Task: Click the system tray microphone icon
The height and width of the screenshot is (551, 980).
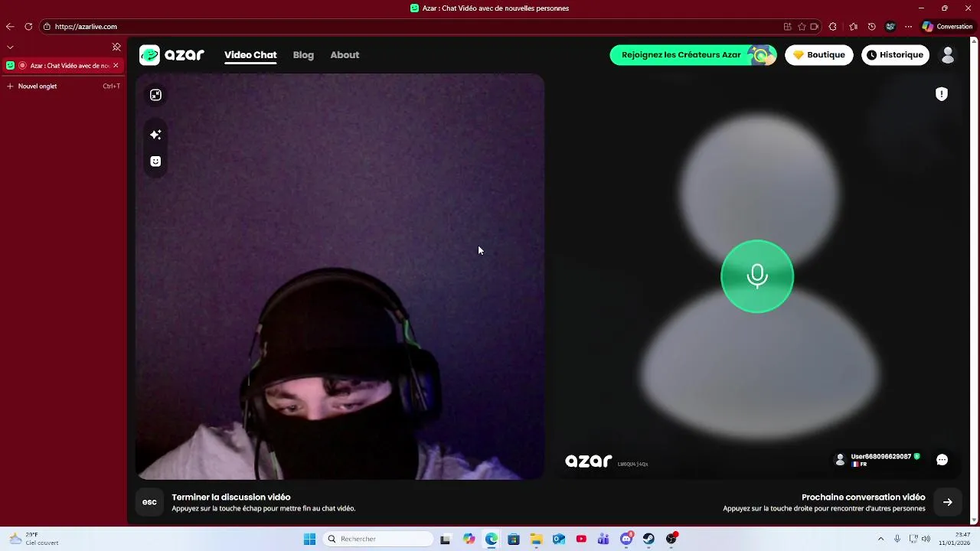Action: [897, 540]
